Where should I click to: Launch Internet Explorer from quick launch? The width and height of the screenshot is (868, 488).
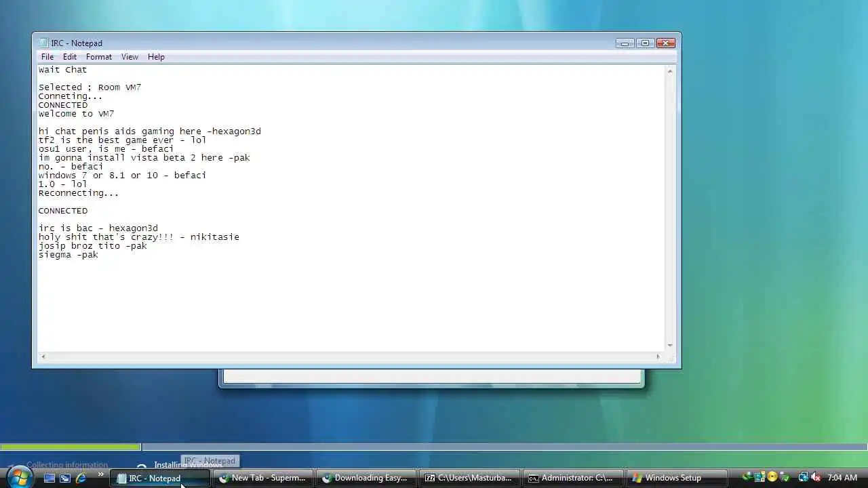coord(81,478)
